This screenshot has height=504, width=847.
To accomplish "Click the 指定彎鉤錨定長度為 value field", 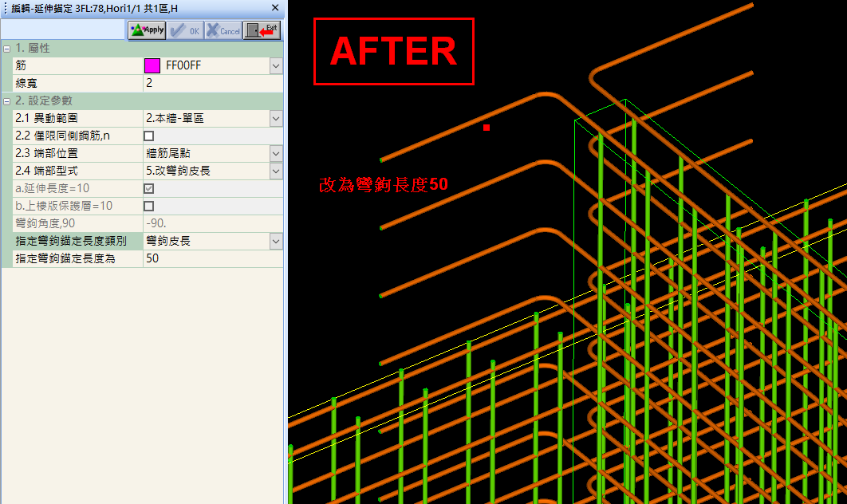I will coord(213,258).
